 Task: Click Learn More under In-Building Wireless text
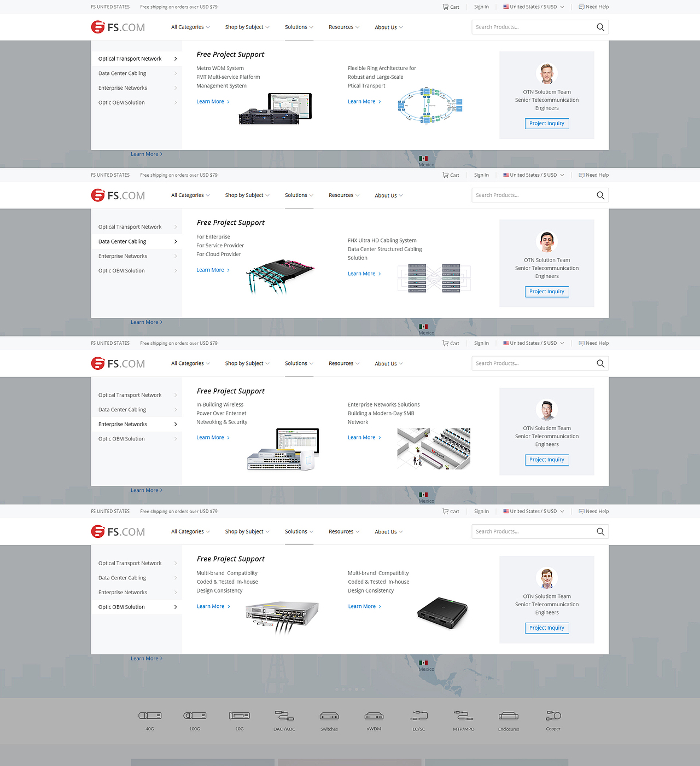tap(213, 438)
